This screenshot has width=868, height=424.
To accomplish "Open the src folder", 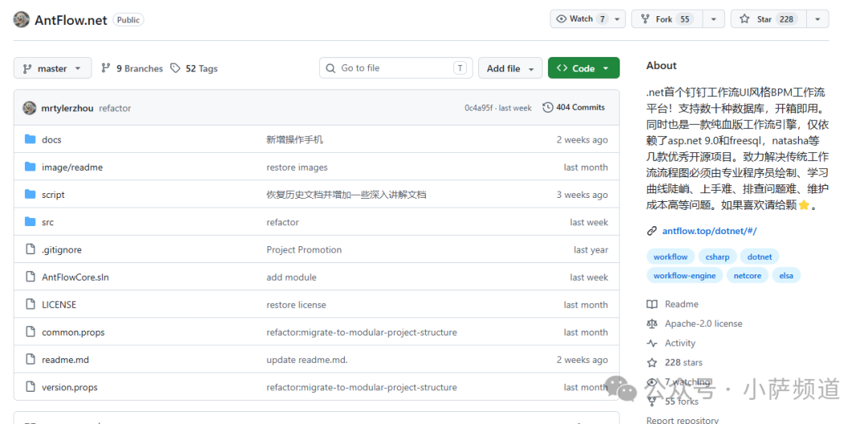I will (47, 222).
